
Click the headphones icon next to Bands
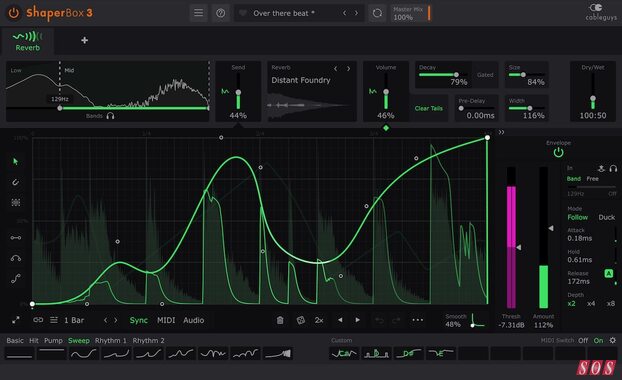click(x=110, y=116)
